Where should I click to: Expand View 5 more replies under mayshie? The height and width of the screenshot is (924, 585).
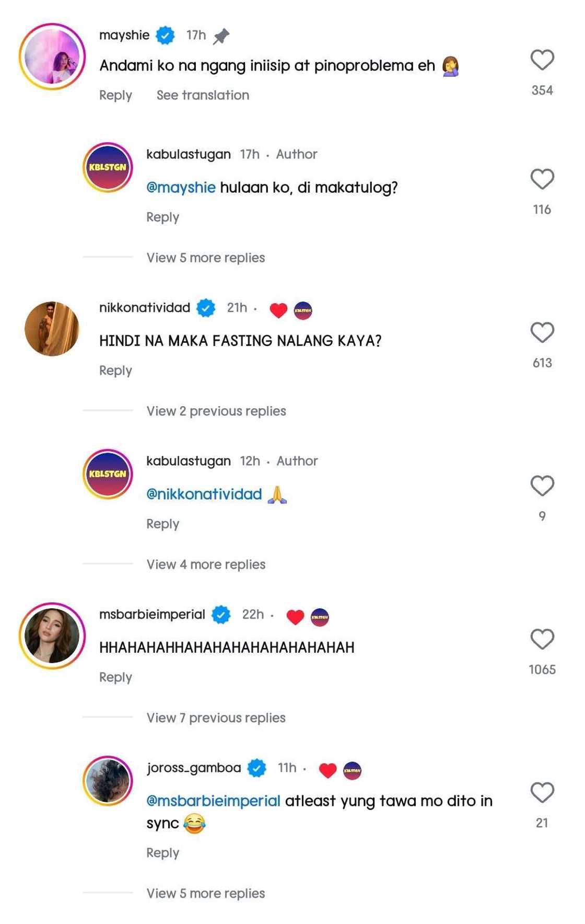pos(205,258)
